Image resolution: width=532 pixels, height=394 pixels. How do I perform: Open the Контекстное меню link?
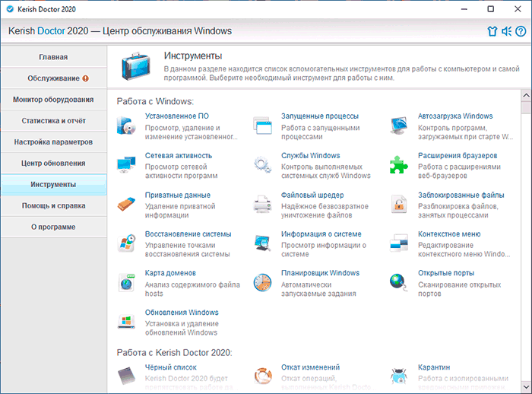[x=449, y=234]
